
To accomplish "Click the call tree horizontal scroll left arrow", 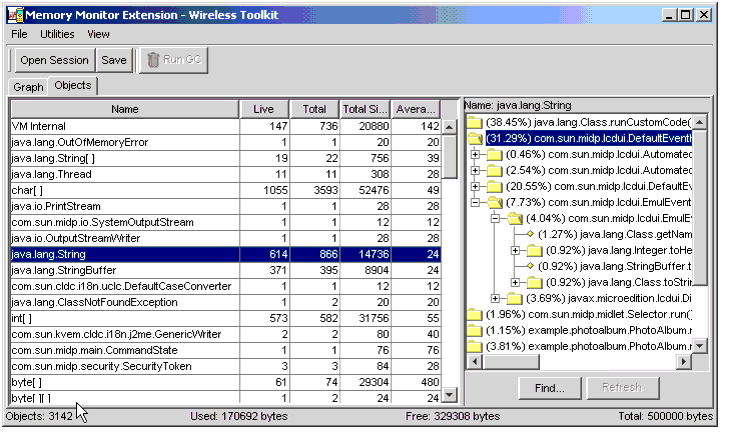I will (x=474, y=362).
